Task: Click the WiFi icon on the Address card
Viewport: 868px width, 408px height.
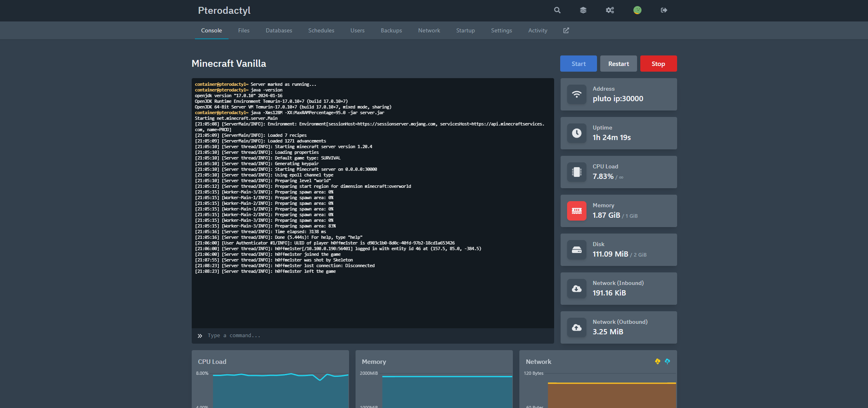Action: point(576,94)
